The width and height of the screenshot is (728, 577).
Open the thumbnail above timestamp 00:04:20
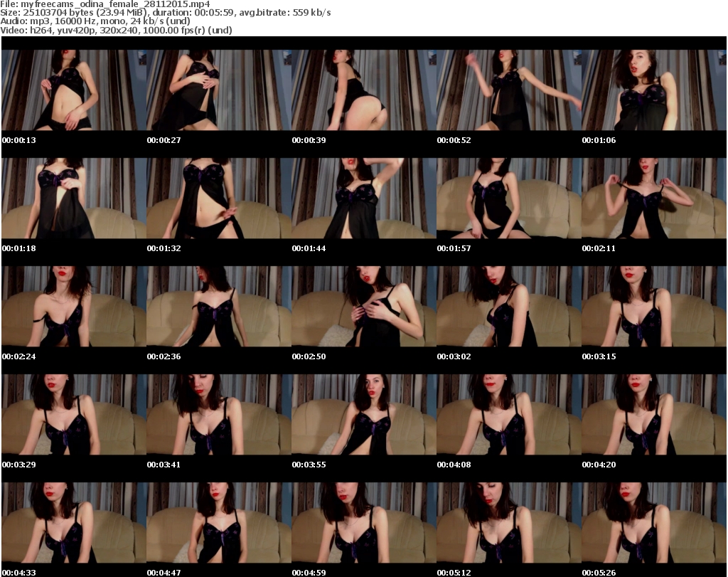click(654, 414)
